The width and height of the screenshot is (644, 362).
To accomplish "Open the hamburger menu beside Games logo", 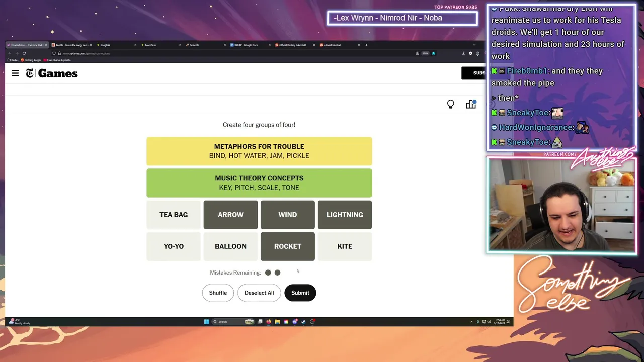I will point(15,73).
